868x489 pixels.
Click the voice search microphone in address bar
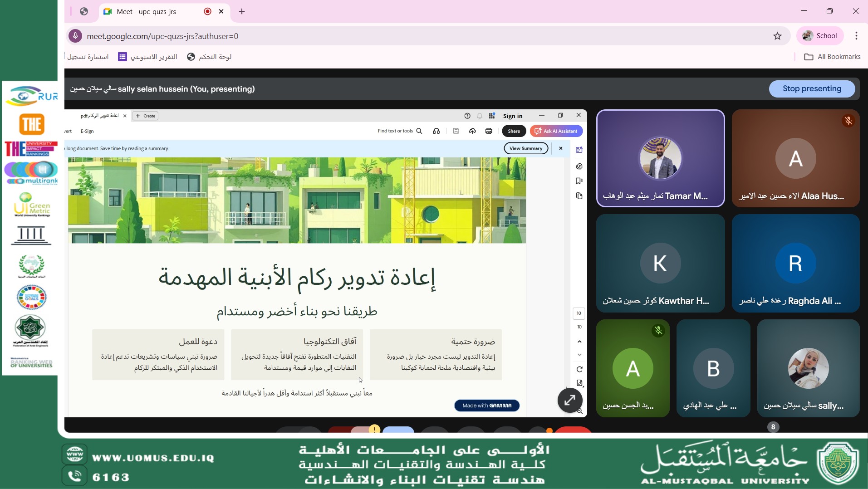coord(75,36)
